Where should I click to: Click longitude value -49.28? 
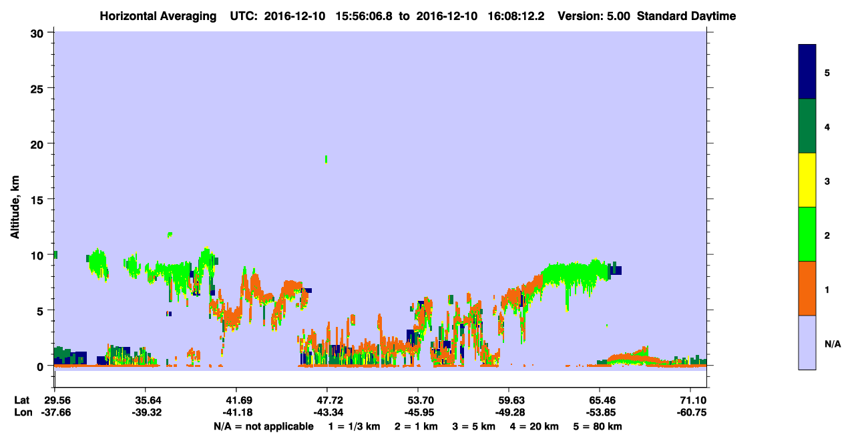509,412
